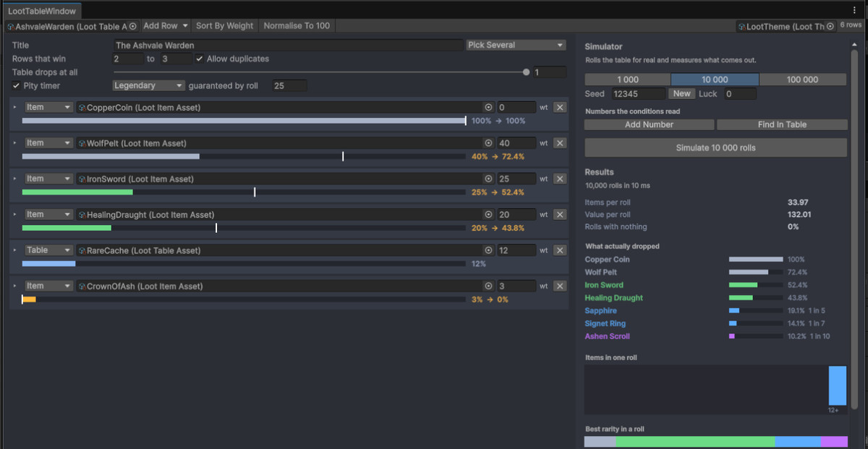The image size is (868, 449).
Task: Click the Luck field
Action: [x=740, y=94]
